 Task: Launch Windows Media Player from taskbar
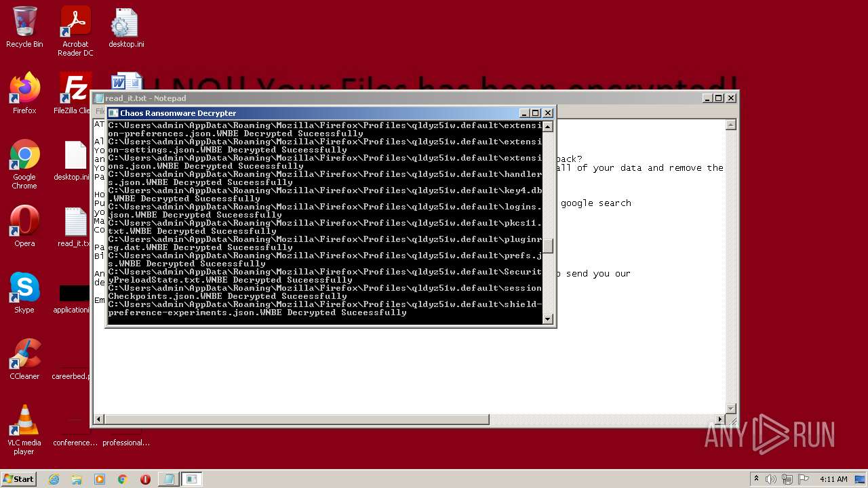coord(100,479)
